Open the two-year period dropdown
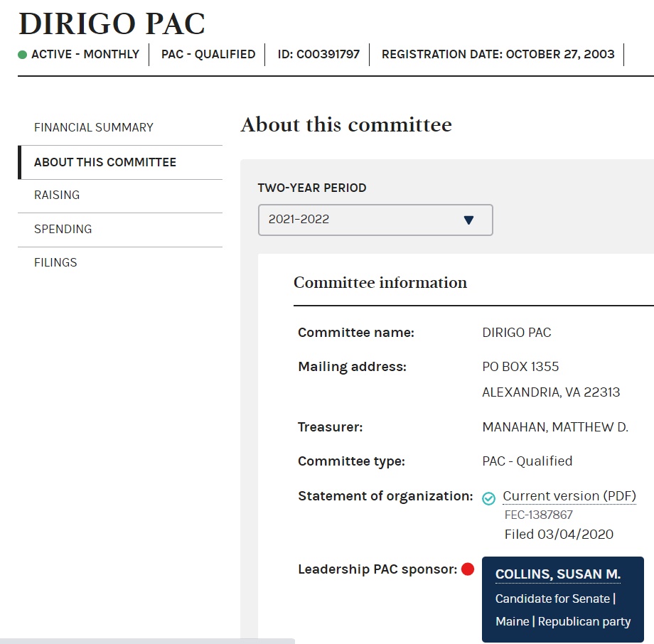Image resolution: width=654 pixels, height=644 pixels. pyautogui.click(x=375, y=220)
